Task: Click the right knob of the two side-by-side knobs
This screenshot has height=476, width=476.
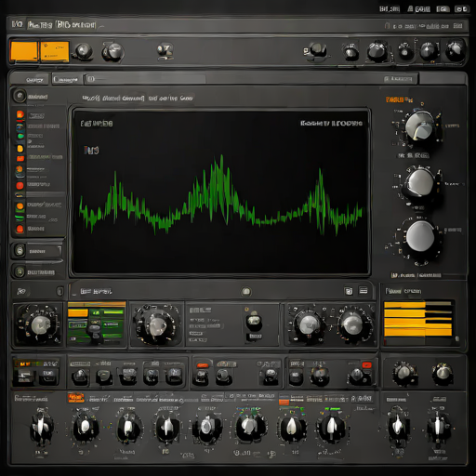Action: [x=352, y=324]
